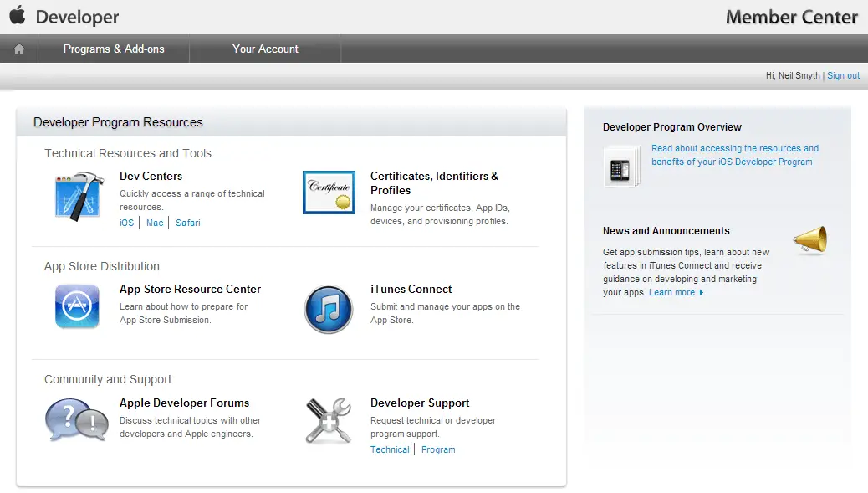The height and width of the screenshot is (493, 868).
Task: Open the App Store Resource Center icon
Action: 77,306
